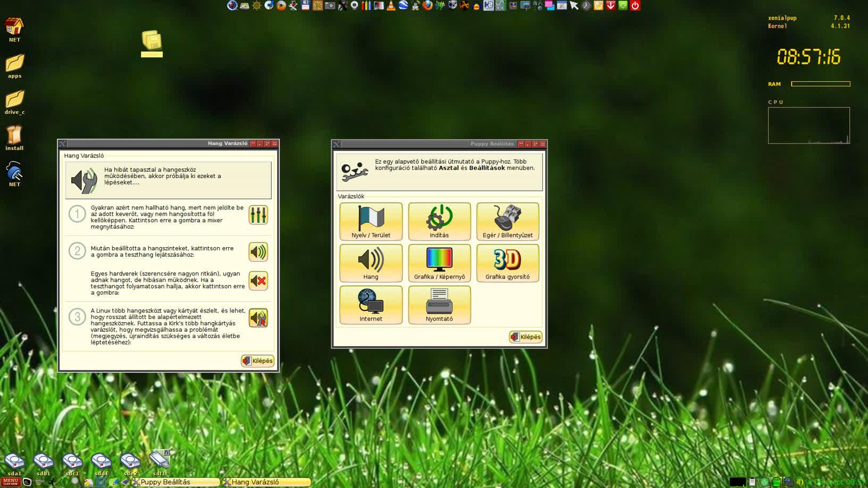Open Egér / Billentyűzet settings
868x488 pixels.
click(x=507, y=221)
